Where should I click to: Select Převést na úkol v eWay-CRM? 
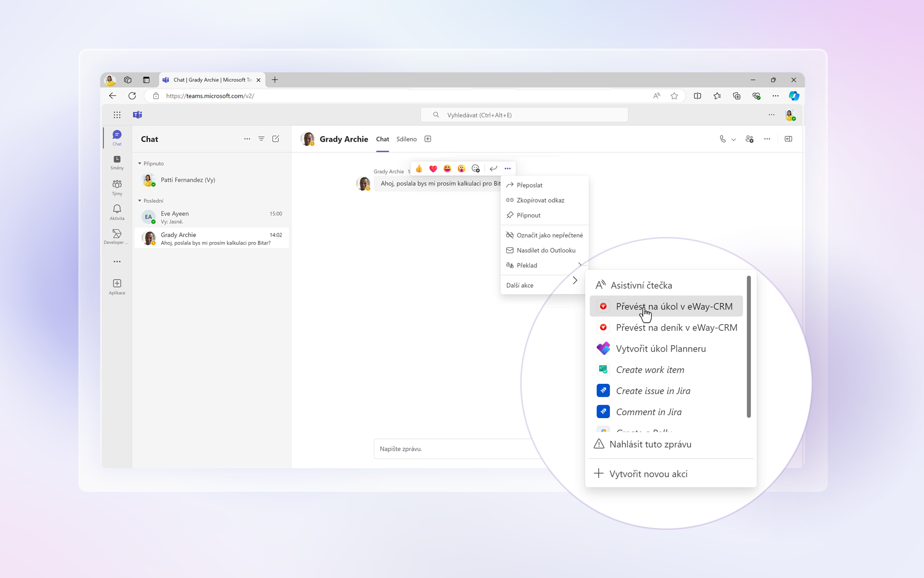click(667, 306)
